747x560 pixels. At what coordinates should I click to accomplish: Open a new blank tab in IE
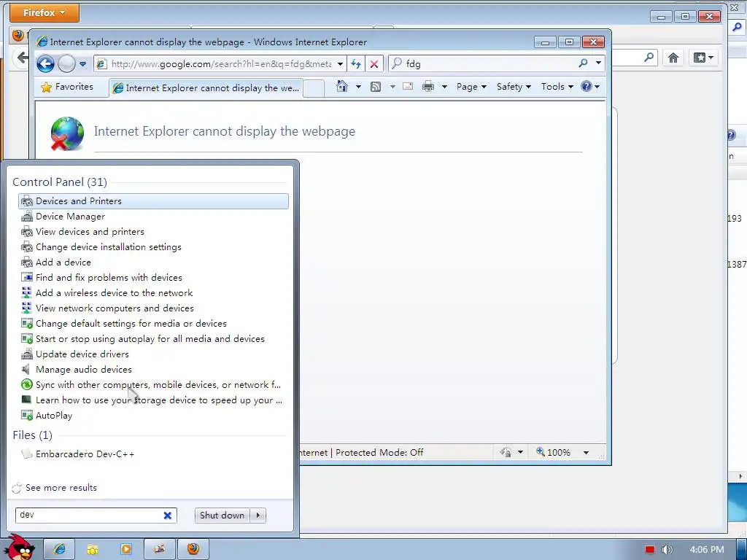(314, 88)
